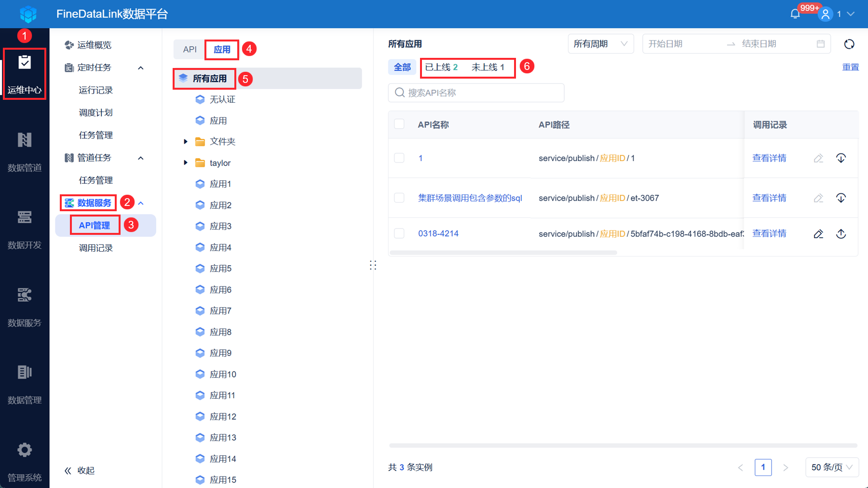Open the 运维中心 sidebar module
Viewport: 868px width, 488px height.
pyautogui.click(x=25, y=74)
